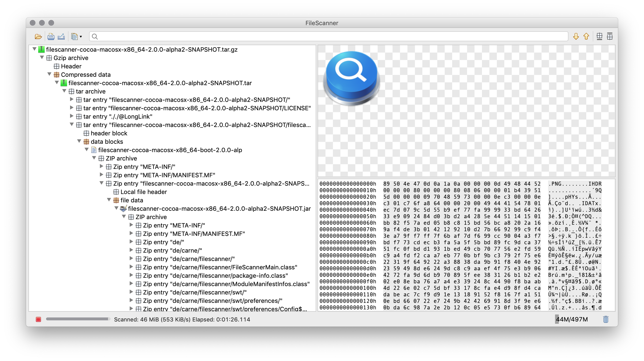Jump to previous search result arrow
This screenshot has width=644, height=361.
tap(586, 37)
